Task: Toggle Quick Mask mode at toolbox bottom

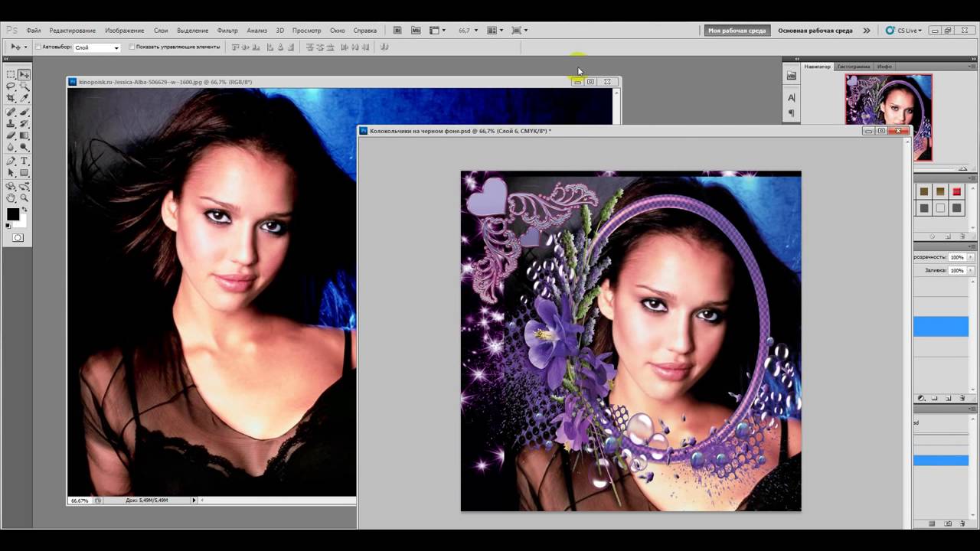Action: pos(18,237)
